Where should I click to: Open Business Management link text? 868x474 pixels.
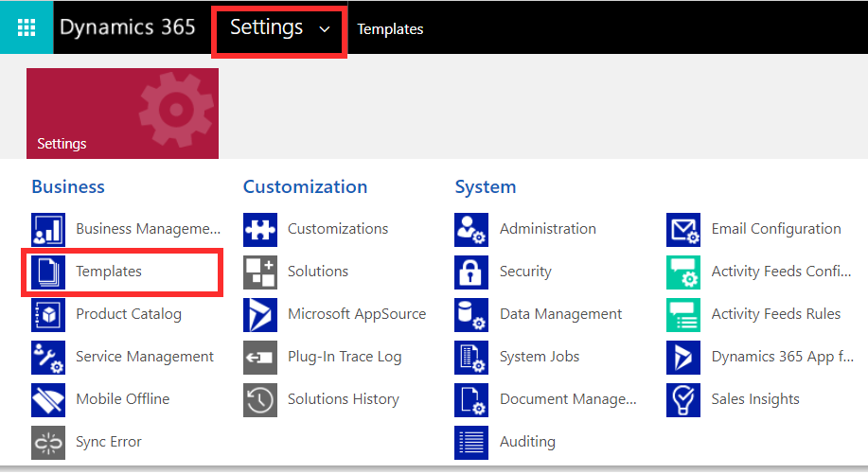point(149,228)
